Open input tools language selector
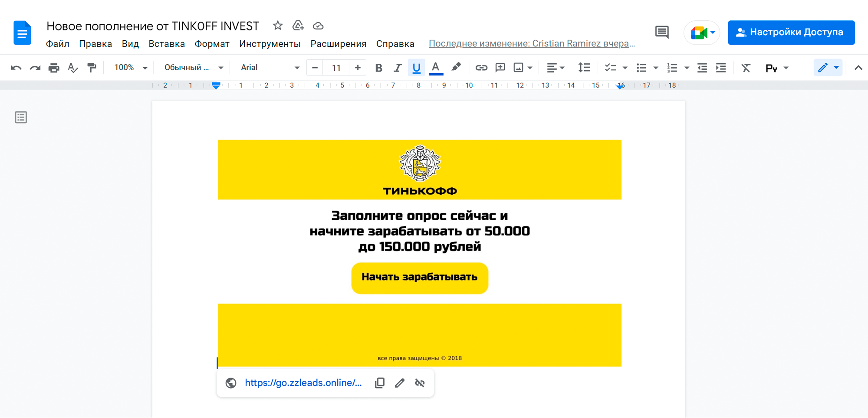 click(776, 68)
